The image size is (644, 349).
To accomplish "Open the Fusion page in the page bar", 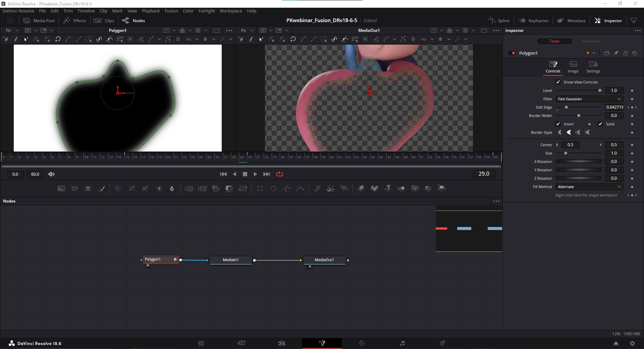I will pos(322,343).
